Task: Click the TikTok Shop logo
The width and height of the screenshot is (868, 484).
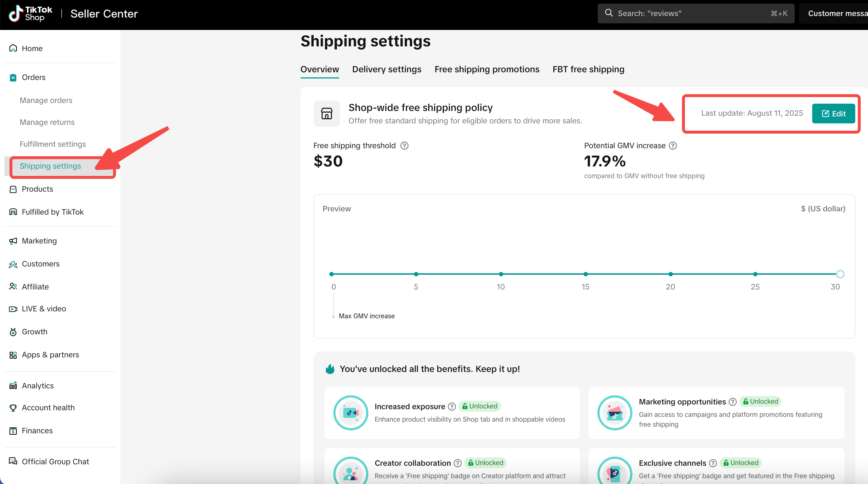Action: (31, 14)
